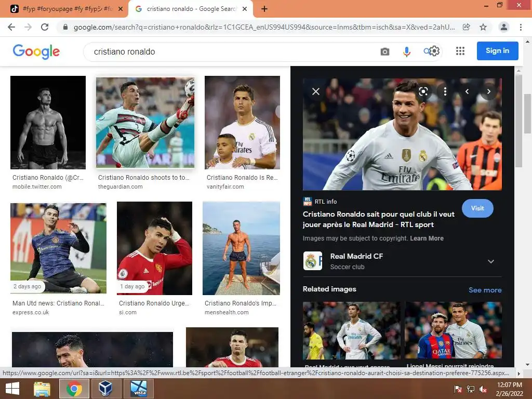Click the browser back arrow

11,27
